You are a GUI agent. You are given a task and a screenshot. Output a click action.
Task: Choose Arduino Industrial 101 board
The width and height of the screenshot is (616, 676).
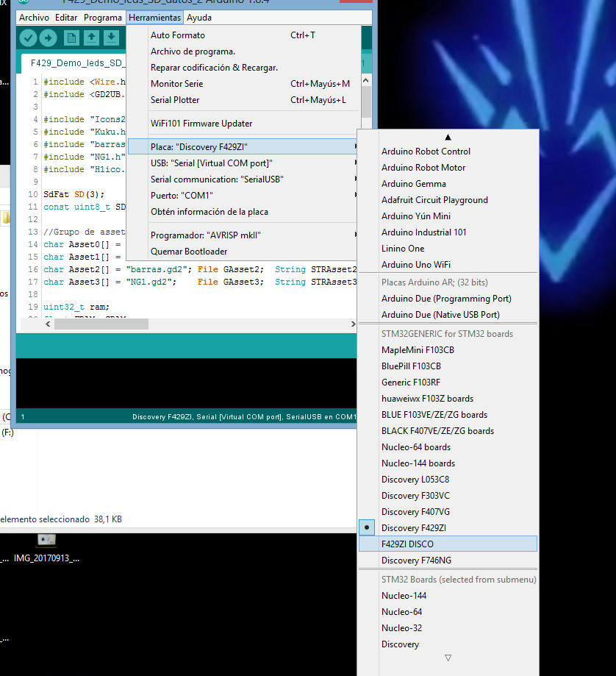[448, 232]
